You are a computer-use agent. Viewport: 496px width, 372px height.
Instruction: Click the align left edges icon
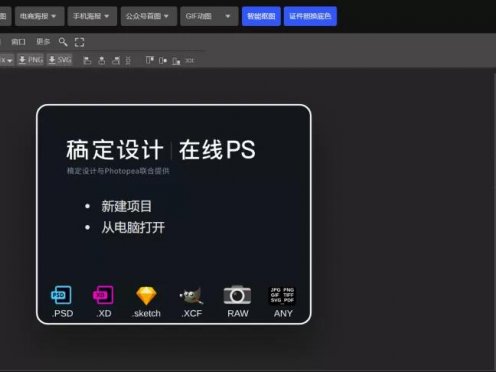click(87, 60)
